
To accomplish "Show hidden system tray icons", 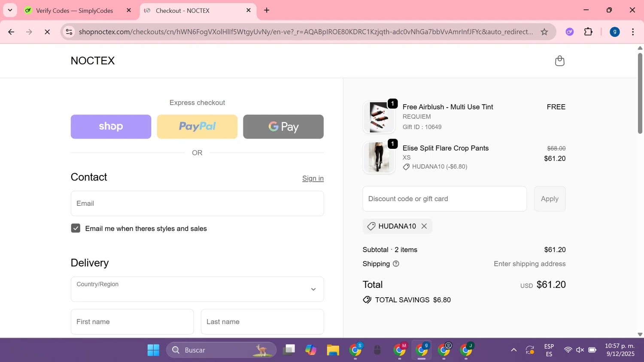I will point(513,350).
